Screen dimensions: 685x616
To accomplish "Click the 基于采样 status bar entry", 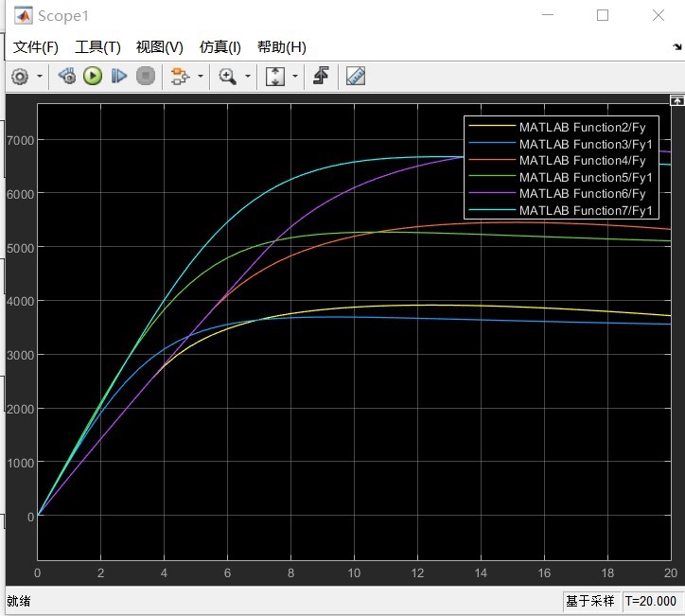I will [x=590, y=601].
